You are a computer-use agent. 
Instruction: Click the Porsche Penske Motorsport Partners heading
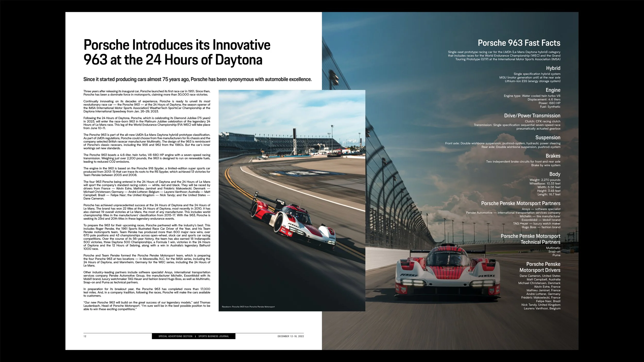tap(521, 203)
